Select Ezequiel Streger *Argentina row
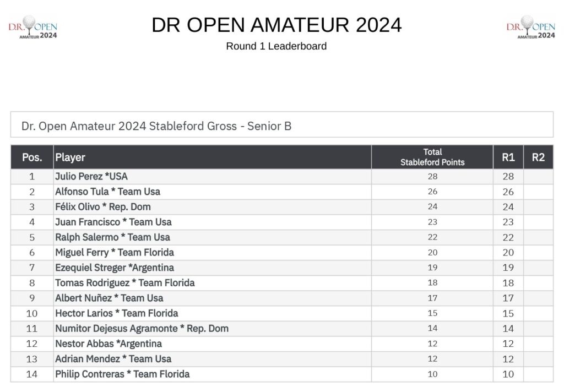Screen dimensions: 564x392 tap(282, 268)
